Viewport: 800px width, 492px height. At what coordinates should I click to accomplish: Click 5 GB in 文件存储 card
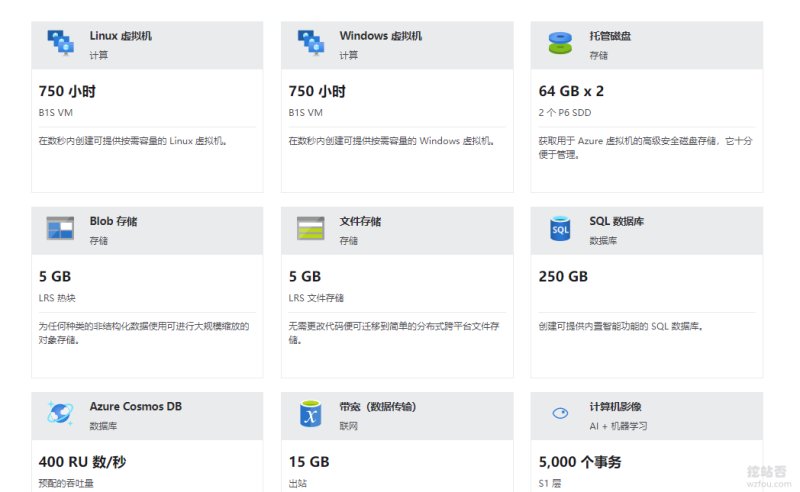click(x=305, y=277)
